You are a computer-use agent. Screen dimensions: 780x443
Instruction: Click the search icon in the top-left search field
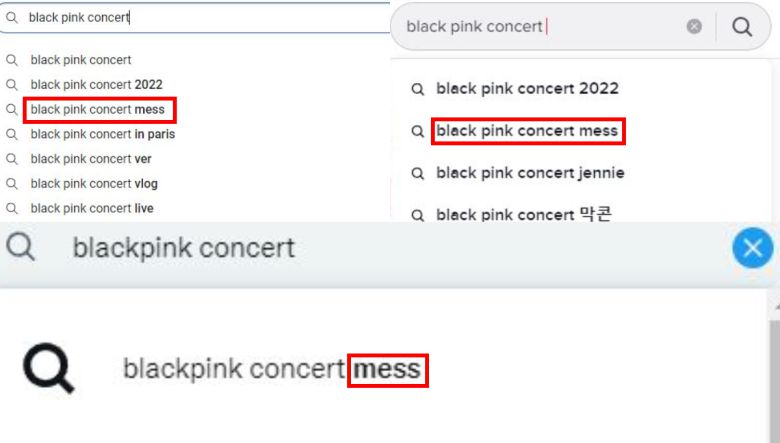(12, 18)
